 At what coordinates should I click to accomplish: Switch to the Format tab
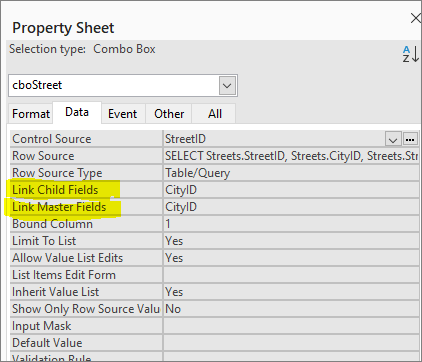coord(31,114)
